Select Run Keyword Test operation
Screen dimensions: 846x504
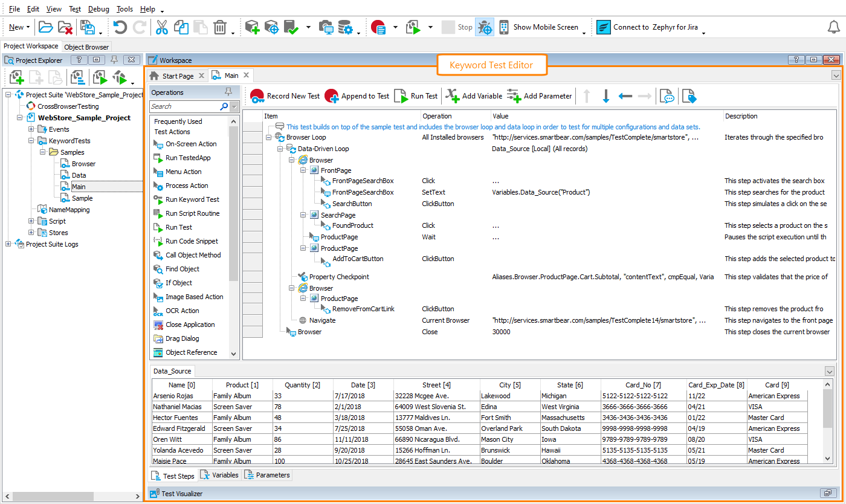192,199
